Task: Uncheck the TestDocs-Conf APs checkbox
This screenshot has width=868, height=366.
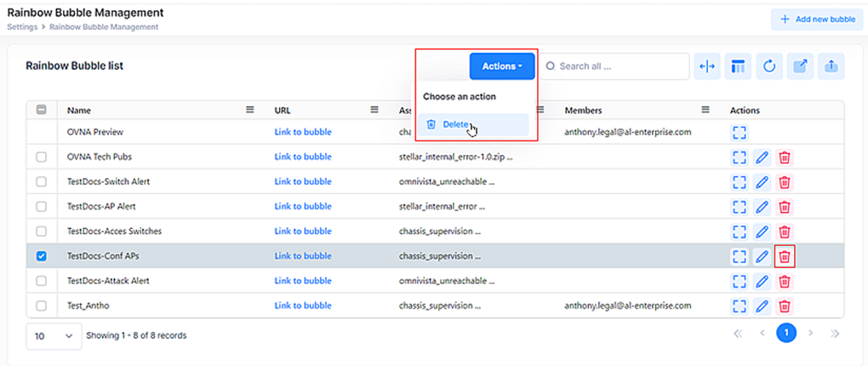Action: 42,256
